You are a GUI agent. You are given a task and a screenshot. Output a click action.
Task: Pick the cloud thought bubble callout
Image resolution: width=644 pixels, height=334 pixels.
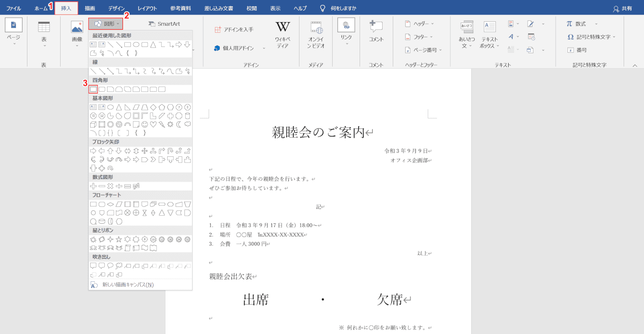(x=119, y=266)
